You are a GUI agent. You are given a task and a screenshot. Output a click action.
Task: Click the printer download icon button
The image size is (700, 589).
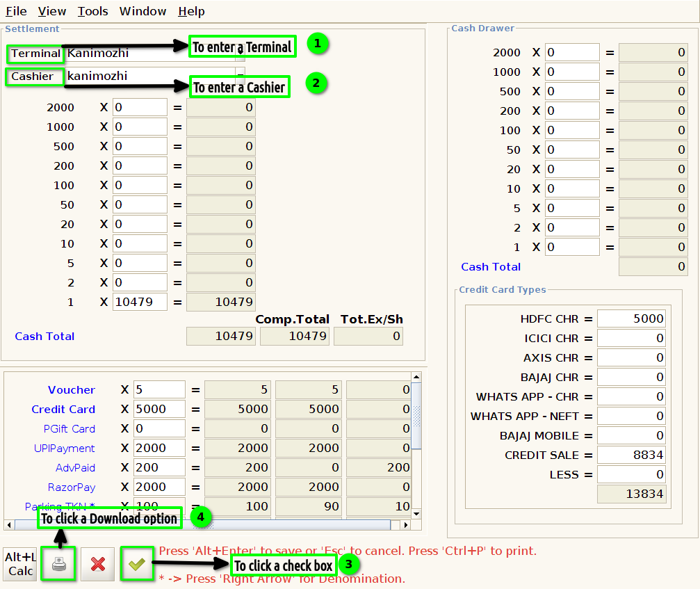[58, 564]
